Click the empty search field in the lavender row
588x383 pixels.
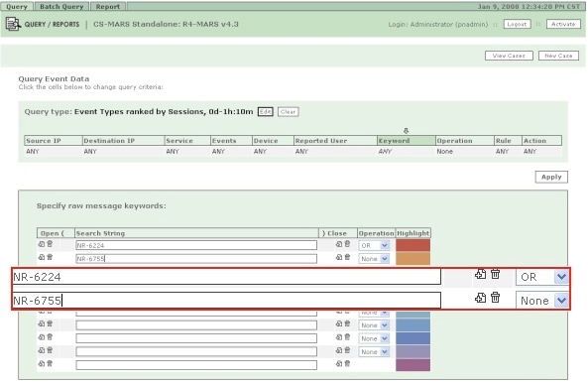[196, 352]
